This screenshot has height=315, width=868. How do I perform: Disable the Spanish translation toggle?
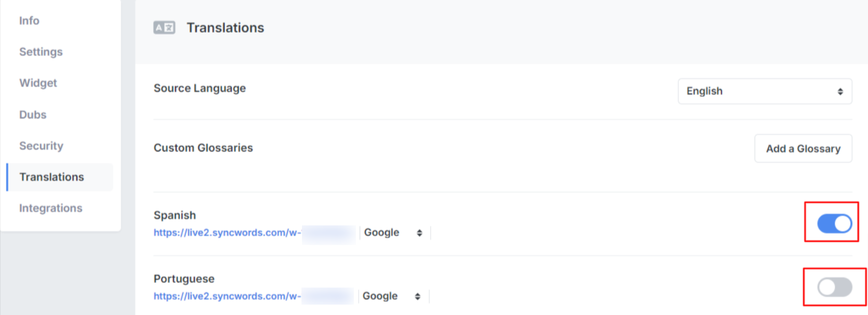click(834, 223)
